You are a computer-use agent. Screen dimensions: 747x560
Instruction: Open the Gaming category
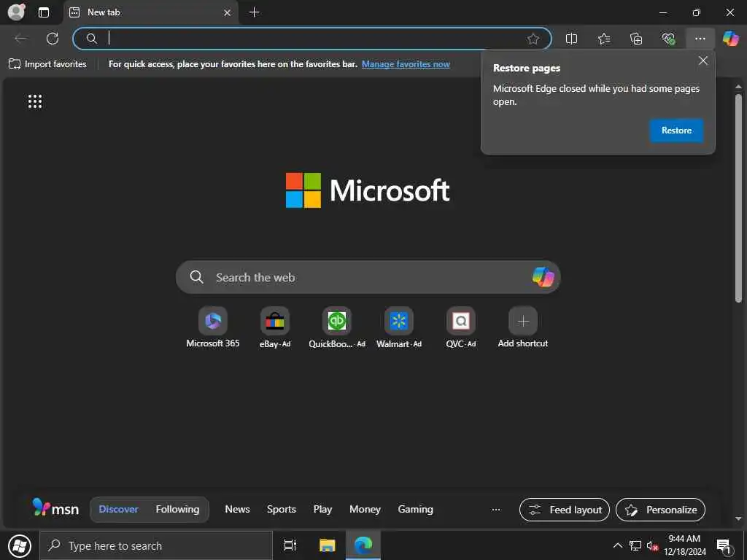click(415, 509)
